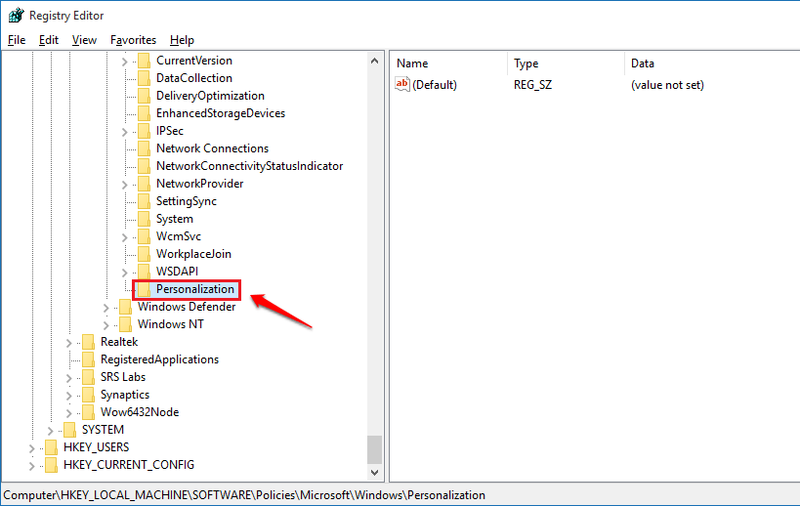This screenshot has width=800, height=506.
Task: Expand the Windows Defender key
Action: click(106, 308)
